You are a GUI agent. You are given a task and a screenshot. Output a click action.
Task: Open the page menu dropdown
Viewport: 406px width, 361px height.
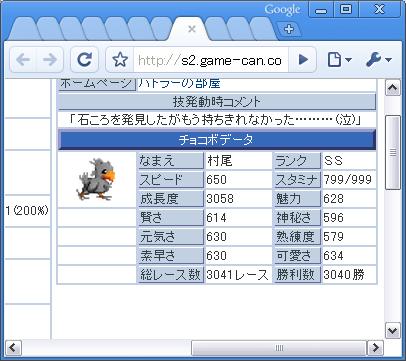(339, 60)
